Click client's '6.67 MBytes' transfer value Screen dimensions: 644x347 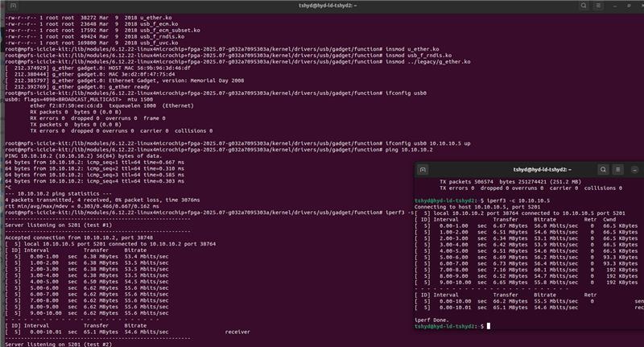click(x=510, y=226)
